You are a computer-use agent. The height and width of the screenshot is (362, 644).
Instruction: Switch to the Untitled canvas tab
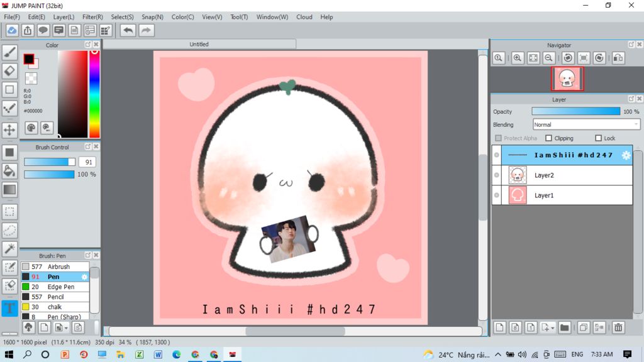tap(199, 45)
